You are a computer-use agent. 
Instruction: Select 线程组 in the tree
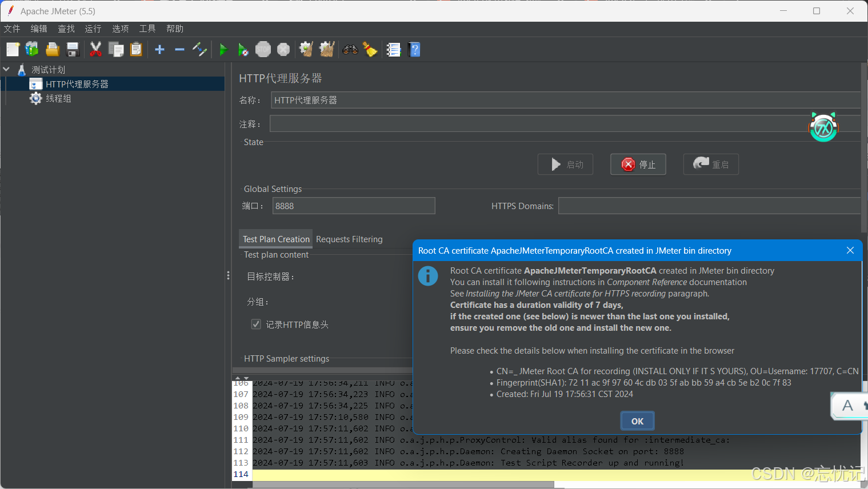click(58, 98)
